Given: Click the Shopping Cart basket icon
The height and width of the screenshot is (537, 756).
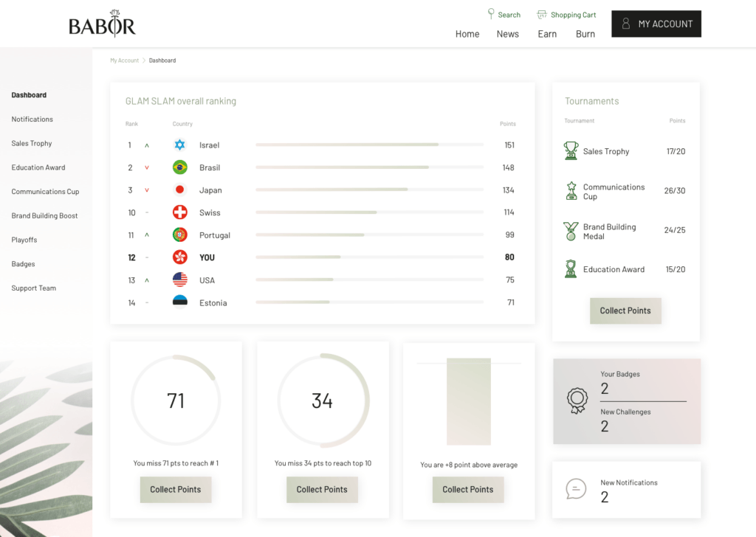Looking at the screenshot, I should click(542, 15).
